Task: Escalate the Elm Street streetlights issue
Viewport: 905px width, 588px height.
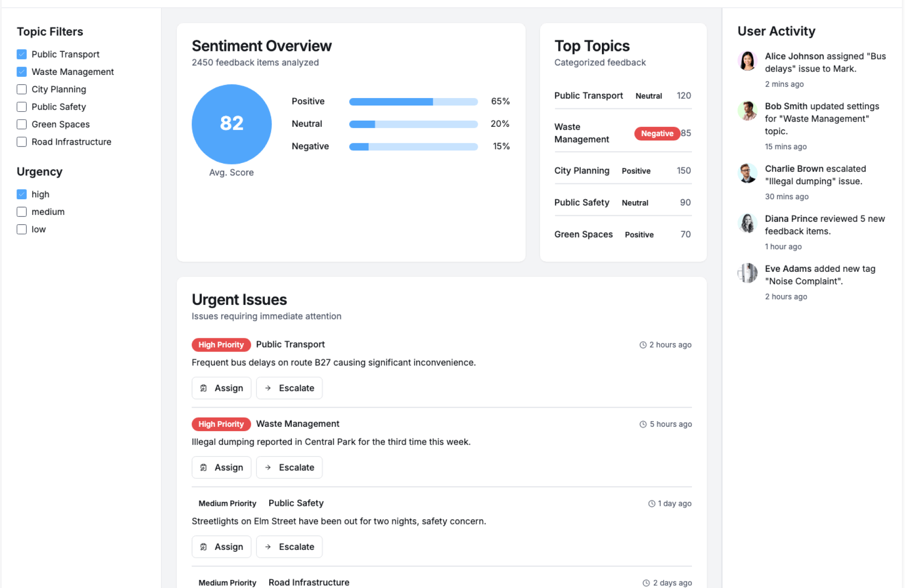Action: click(289, 547)
